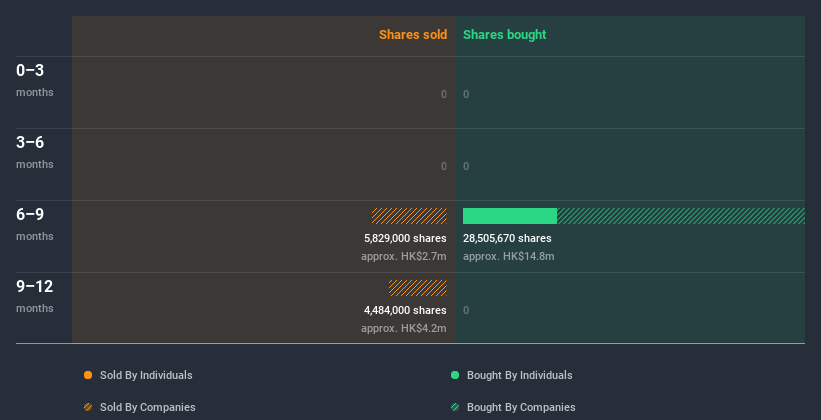Viewport: 821px width, 420px height.
Task: Click the 5,829,000 shares value
Action: point(405,238)
